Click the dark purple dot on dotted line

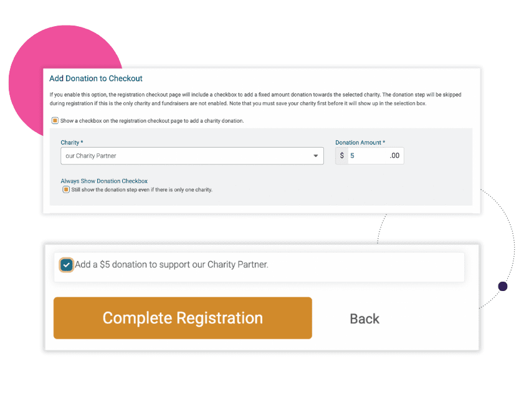point(503,287)
